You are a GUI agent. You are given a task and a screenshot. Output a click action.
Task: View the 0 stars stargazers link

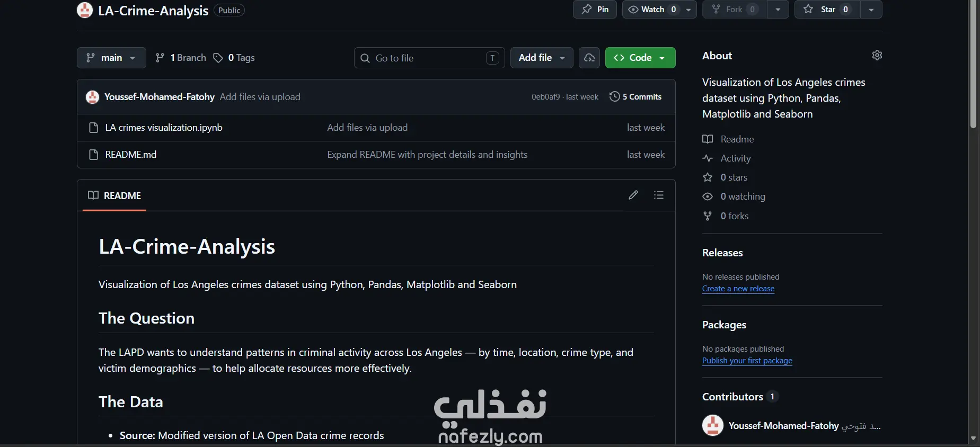pyautogui.click(x=725, y=177)
